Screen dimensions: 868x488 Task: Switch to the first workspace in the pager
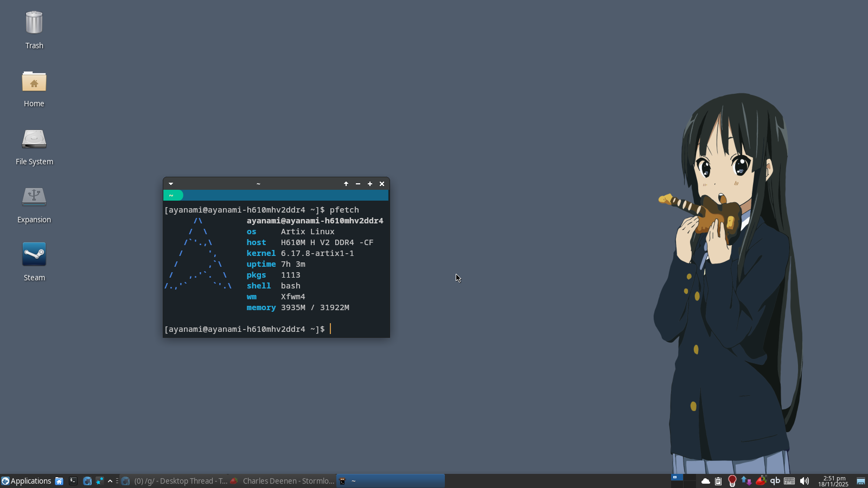(x=677, y=478)
